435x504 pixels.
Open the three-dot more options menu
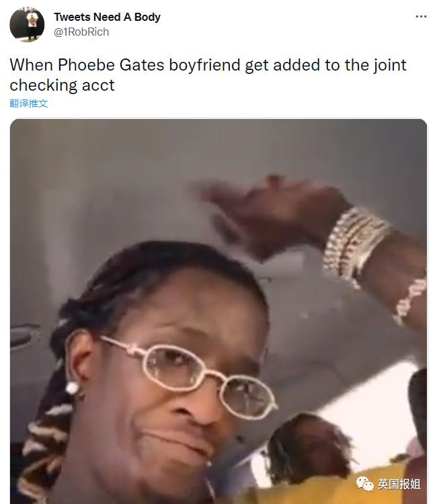point(421,16)
